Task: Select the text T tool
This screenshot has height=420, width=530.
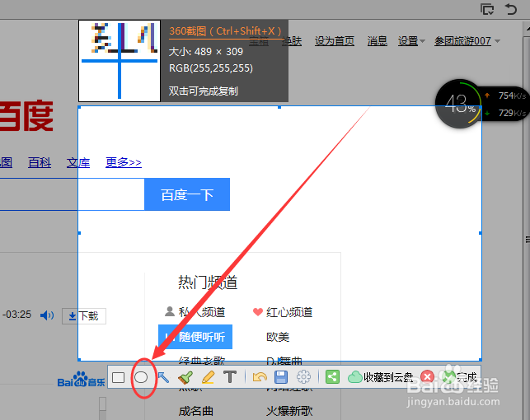Action: [230, 377]
